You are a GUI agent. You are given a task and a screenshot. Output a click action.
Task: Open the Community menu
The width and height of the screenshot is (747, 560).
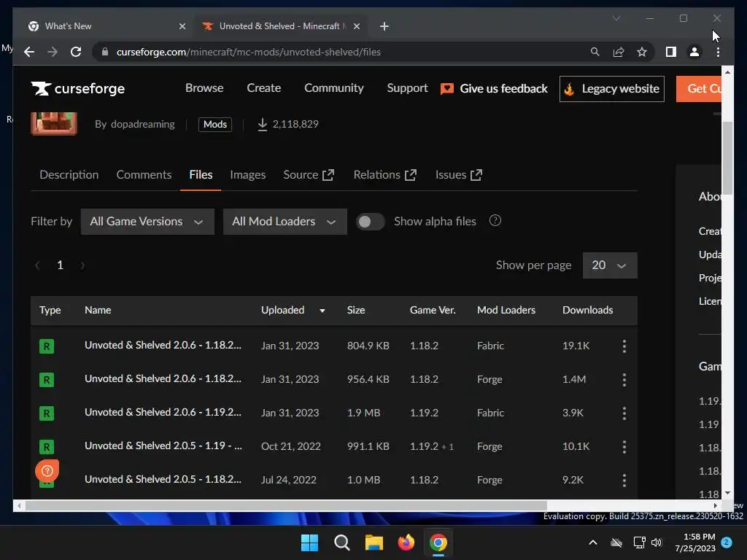tap(334, 88)
